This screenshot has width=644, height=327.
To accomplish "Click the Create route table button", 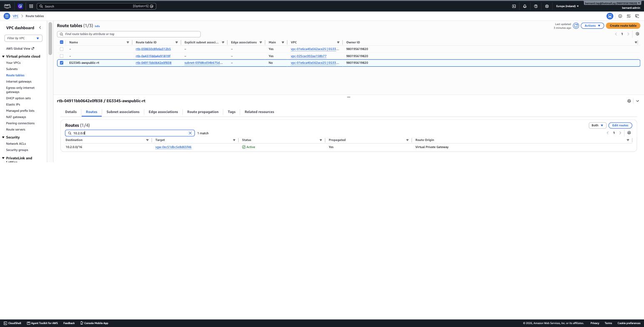I will click(623, 25).
